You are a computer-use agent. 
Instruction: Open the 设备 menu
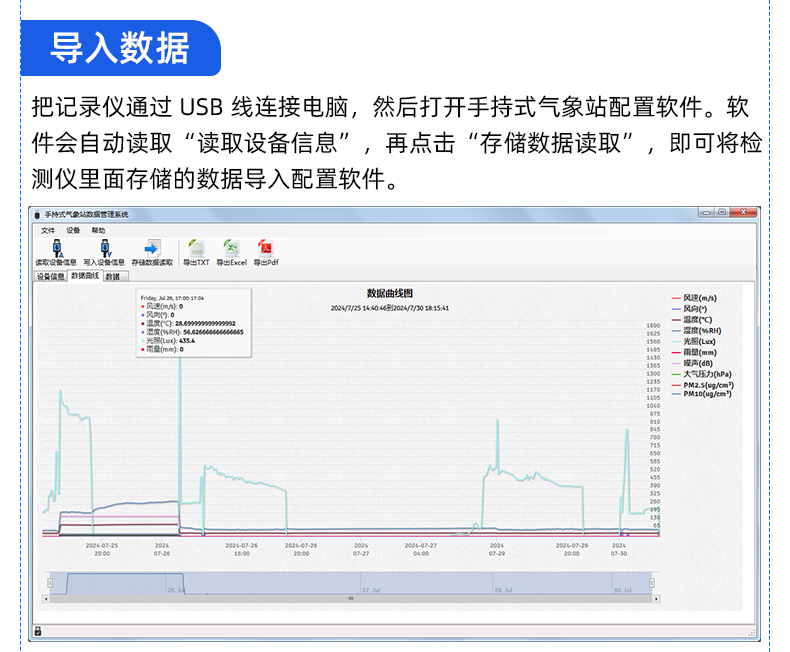click(x=73, y=230)
